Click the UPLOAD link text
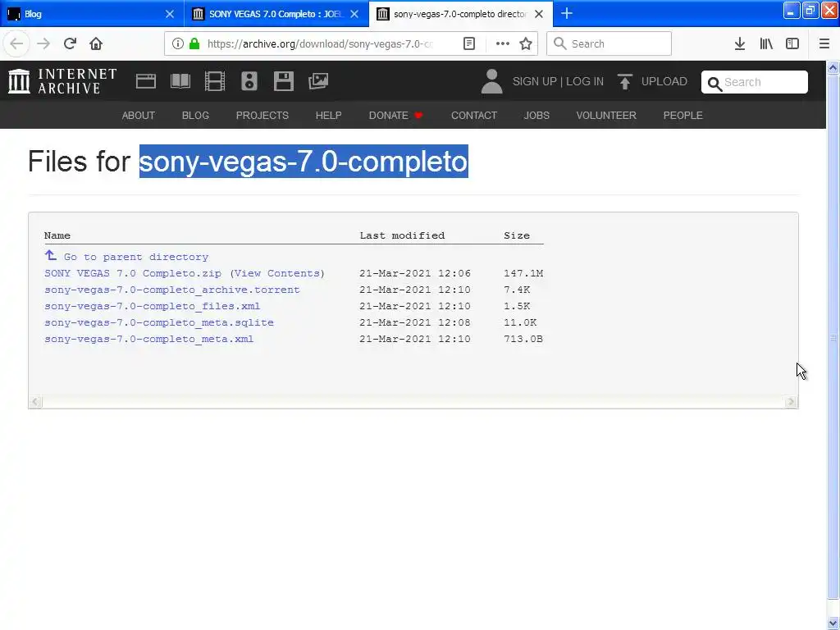The image size is (840, 630). pyautogui.click(x=664, y=81)
